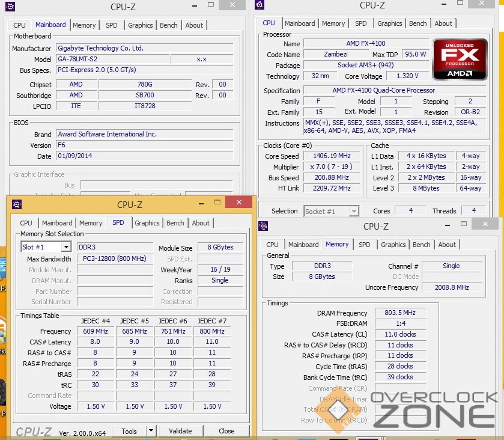Click the Level 3 cache '8 MBytes' value
Viewport: 504px width, 440px height.
pos(427,188)
